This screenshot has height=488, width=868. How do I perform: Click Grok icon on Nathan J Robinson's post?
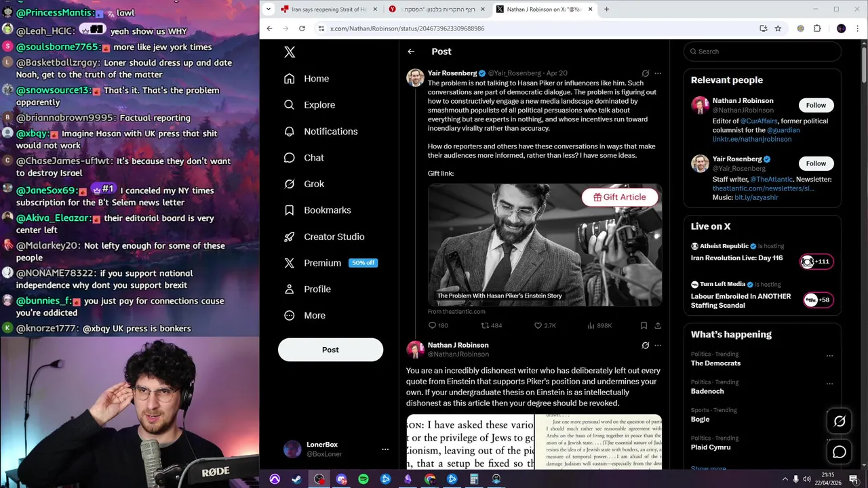pos(645,346)
